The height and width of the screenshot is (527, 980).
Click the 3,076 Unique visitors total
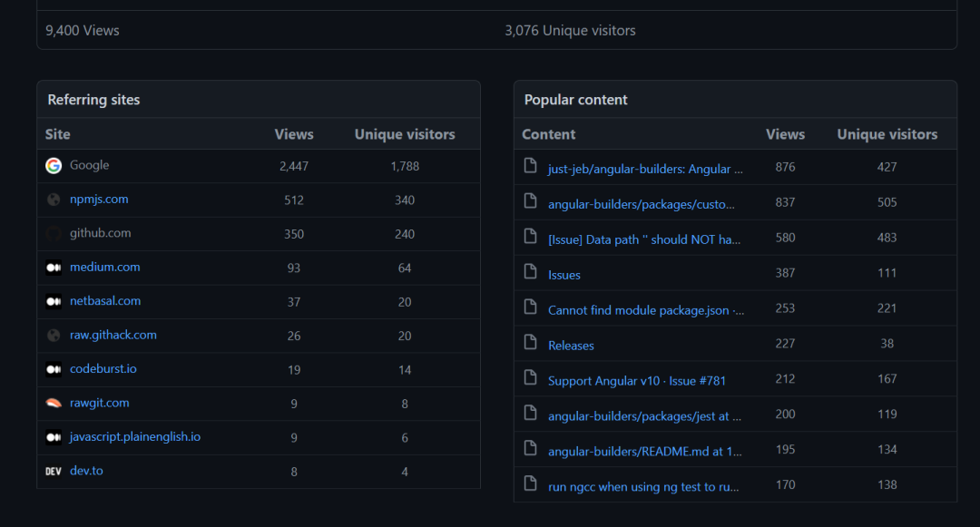pyautogui.click(x=570, y=31)
